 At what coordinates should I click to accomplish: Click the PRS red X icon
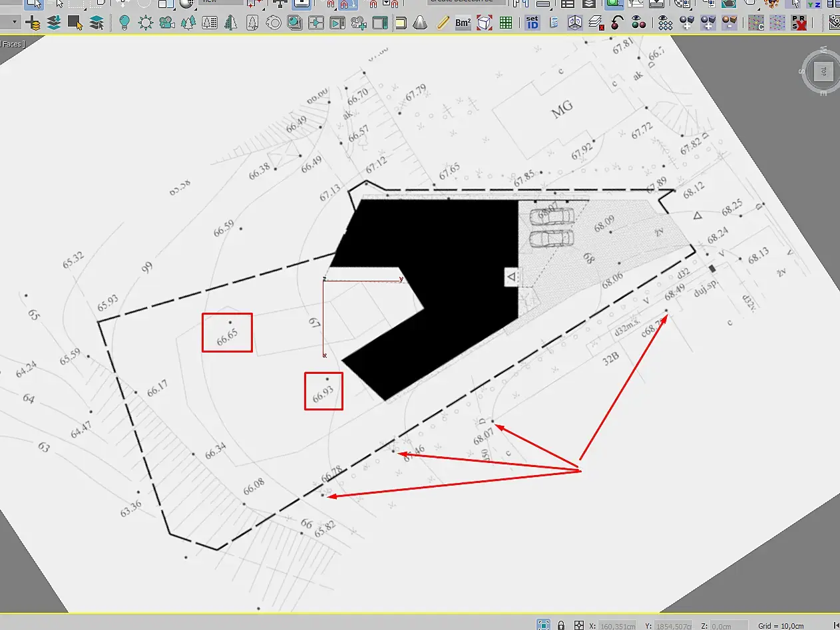(799, 24)
